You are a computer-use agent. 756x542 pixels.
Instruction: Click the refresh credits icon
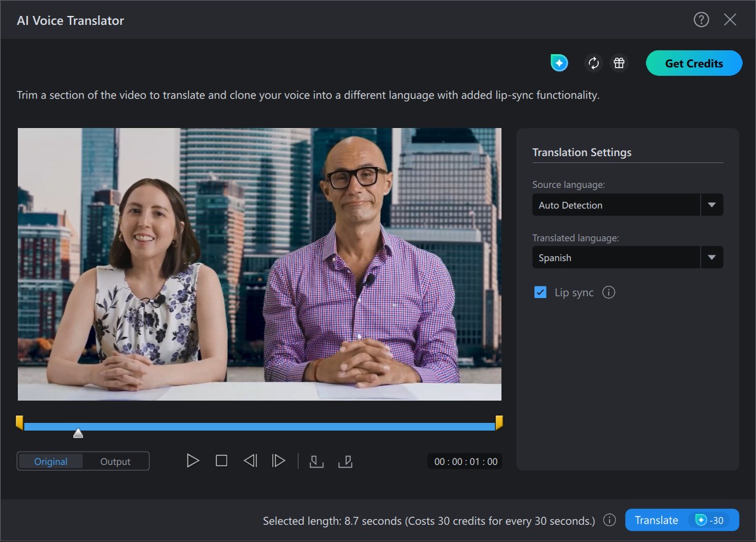(593, 63)
